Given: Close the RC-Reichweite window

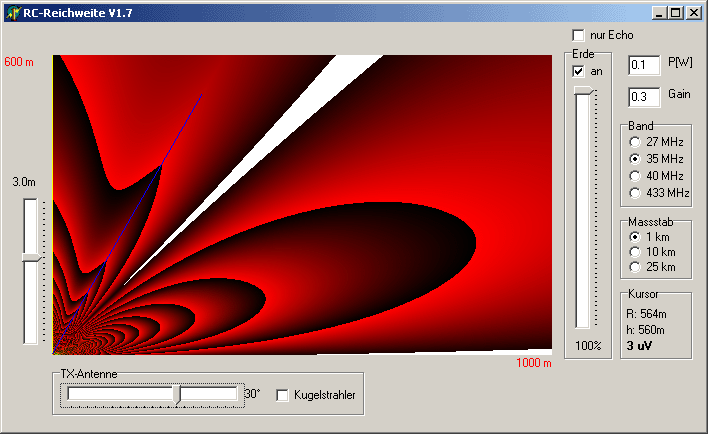Looking at the screenshot, I should 694,13.
